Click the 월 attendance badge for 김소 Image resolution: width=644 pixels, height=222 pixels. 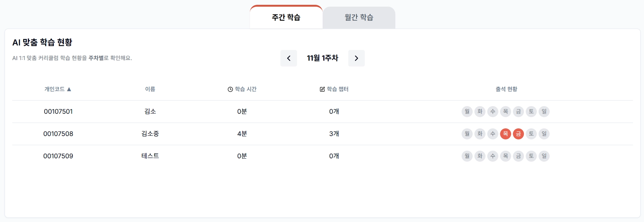[x=467, y=111]
